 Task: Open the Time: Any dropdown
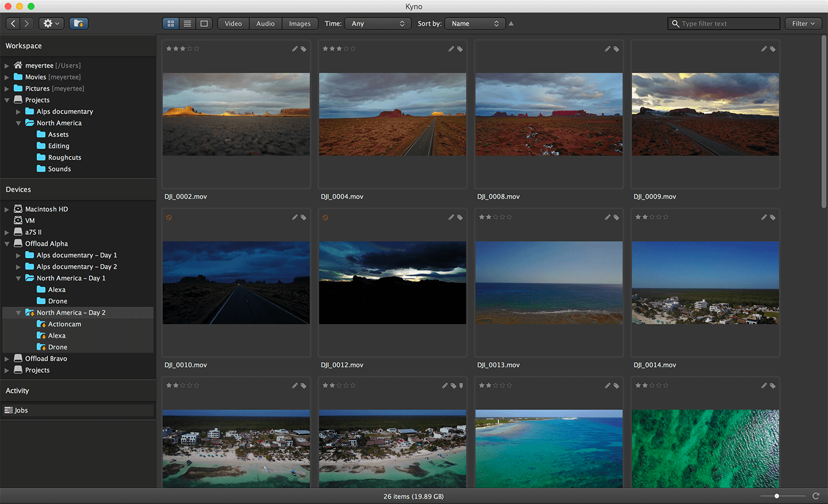377,24
